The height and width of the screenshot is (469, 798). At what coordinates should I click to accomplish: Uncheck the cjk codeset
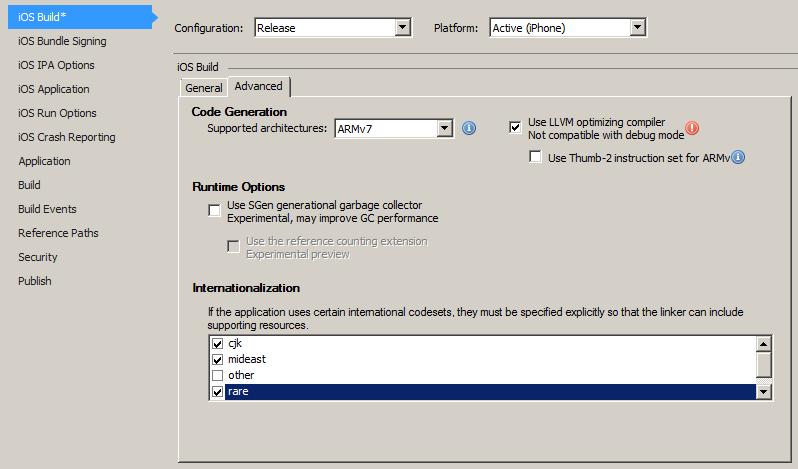click(217, 344)
